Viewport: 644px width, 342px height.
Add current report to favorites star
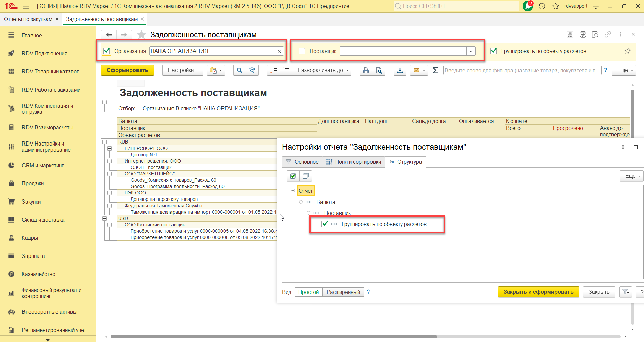[x=142, y=35]
